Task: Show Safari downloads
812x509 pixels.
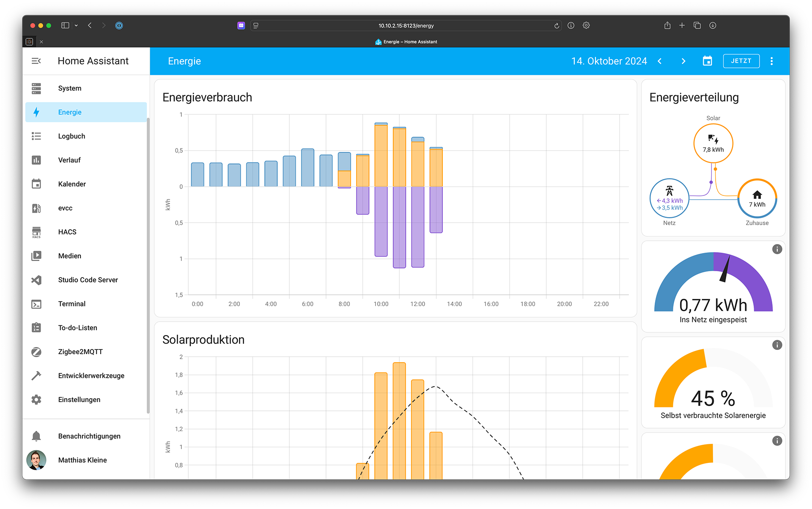Action: click(713, 25)
